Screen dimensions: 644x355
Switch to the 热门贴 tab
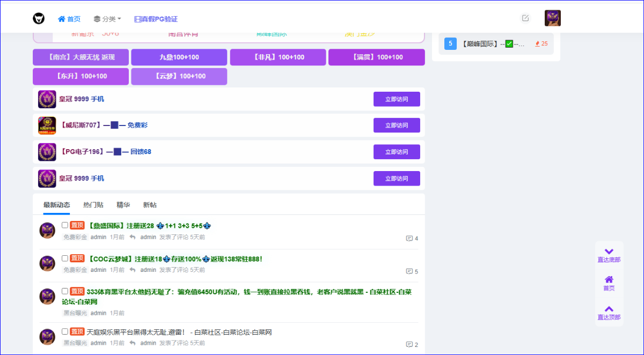[93, 205]
